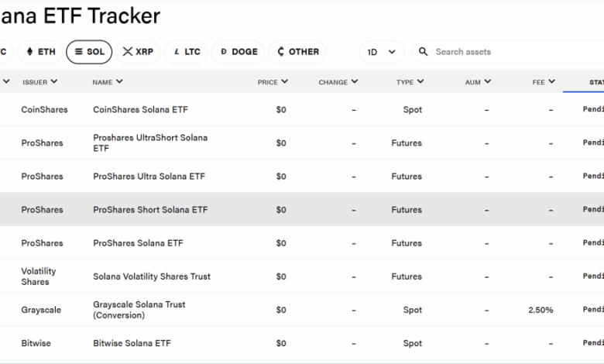Select the SOL filter chip

(89, 52)
